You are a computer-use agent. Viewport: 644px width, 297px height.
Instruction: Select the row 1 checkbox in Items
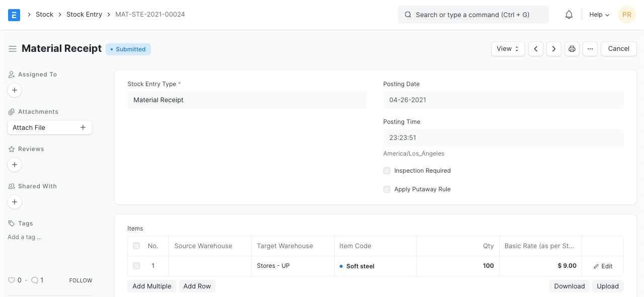(x=136, y=266)
